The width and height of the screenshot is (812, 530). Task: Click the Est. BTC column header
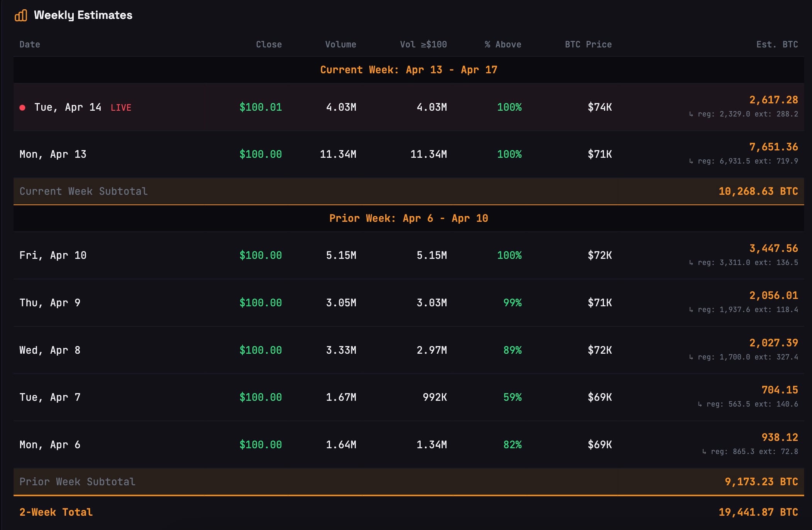click(776, 44)
